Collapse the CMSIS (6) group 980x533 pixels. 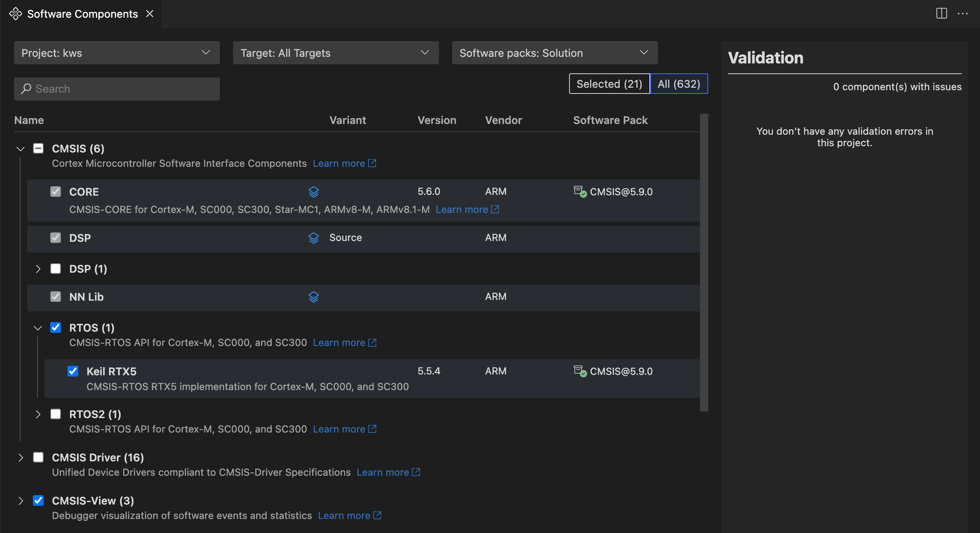[21, 149]
